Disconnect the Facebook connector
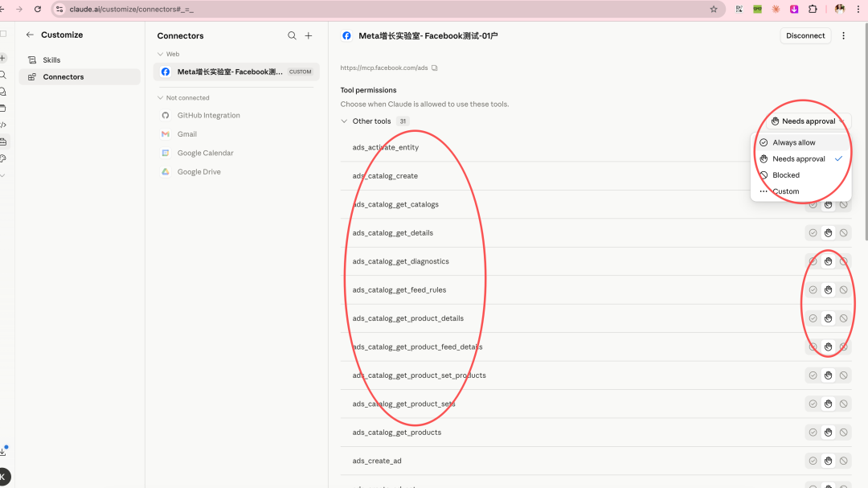 [805, 35]
